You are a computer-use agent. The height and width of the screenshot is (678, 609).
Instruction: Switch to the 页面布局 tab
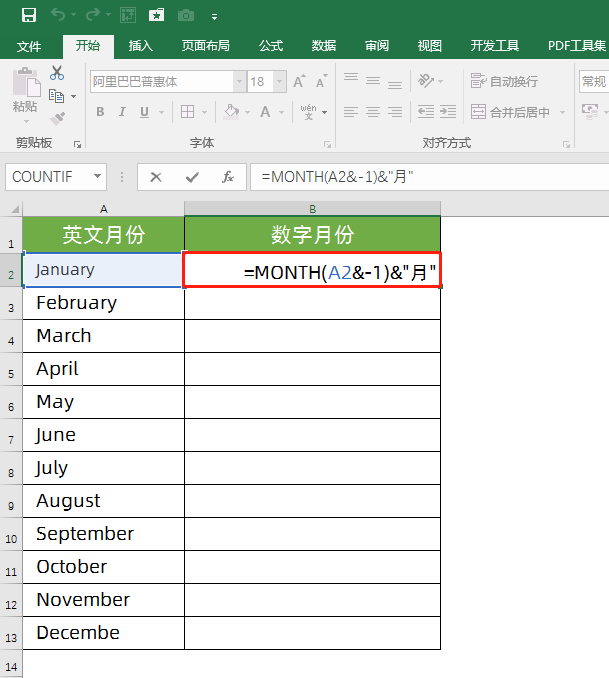[x=205, y=45]
